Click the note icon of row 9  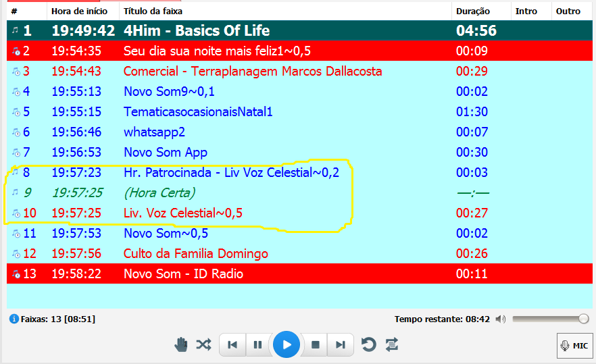coord(15,192)
